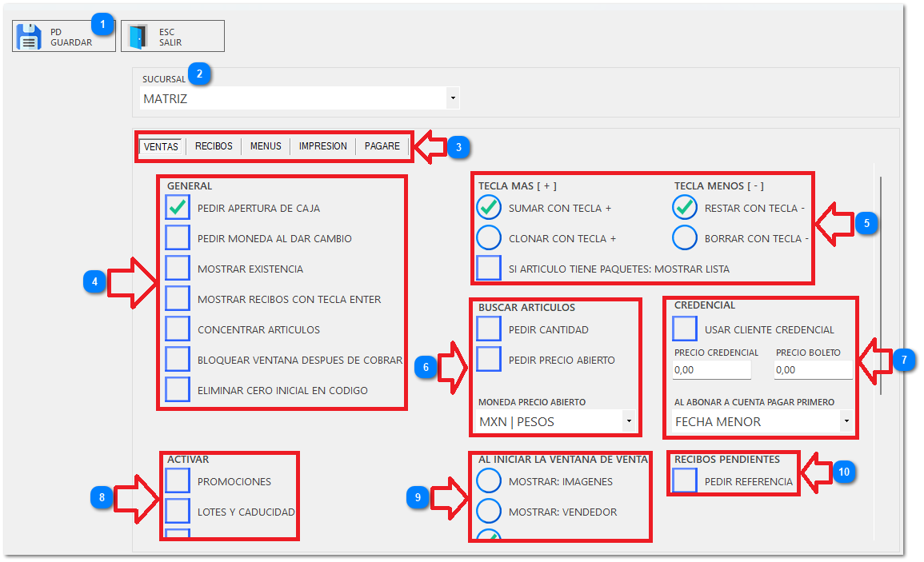
Task: Select Clonar con Tecla + option
Action: click(489, 238)
